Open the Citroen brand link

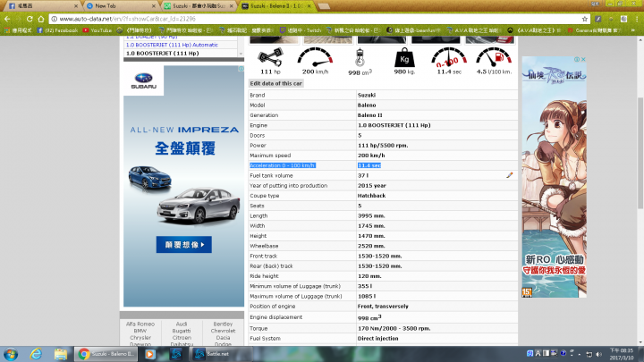click(x=182, y=337)
